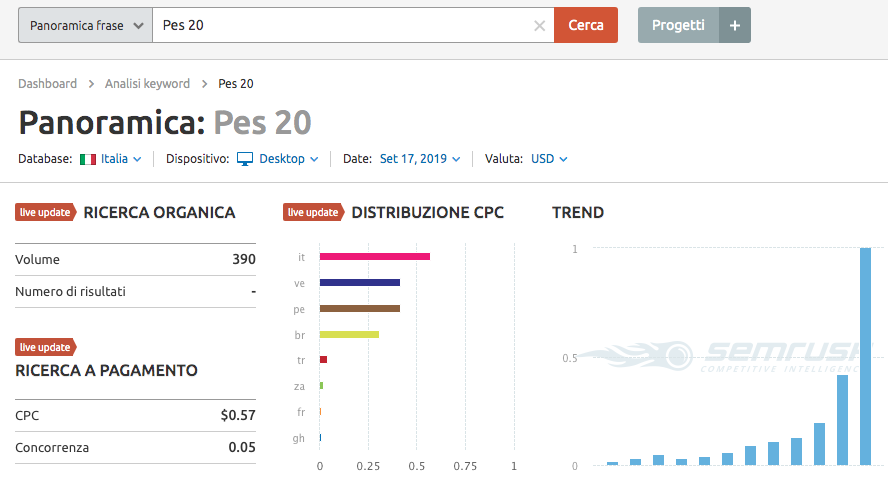Screen dimensions: 888x498
Task: Click the red 'tr' CPC bar
Action: coord(323,360)
